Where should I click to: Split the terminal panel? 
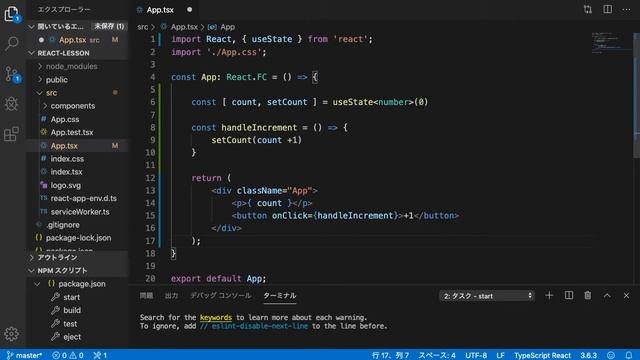tap(569, 295)
